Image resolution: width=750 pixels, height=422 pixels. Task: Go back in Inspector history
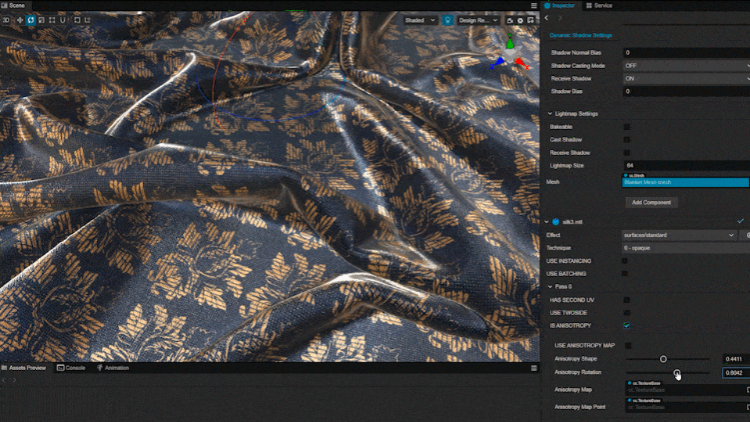coord(547,18)
